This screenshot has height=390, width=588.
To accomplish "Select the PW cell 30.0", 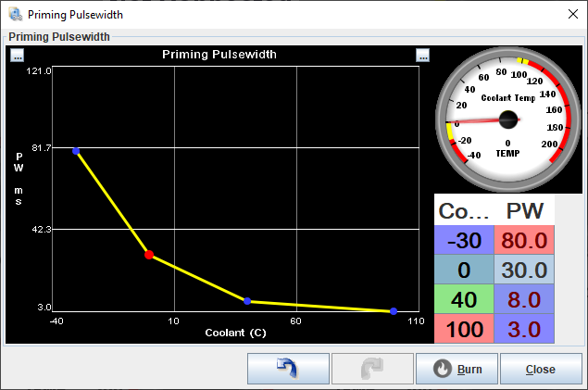I will click(x=524, y=270).
